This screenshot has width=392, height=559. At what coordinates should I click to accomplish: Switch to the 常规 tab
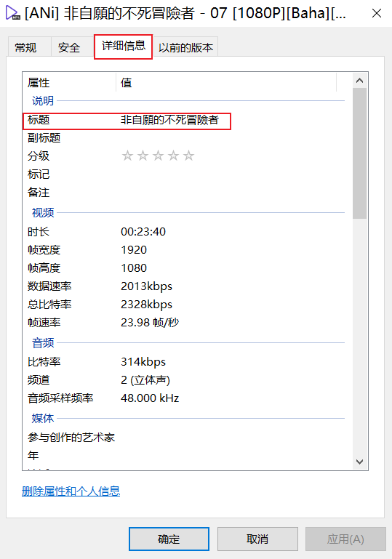pos(25,47)
